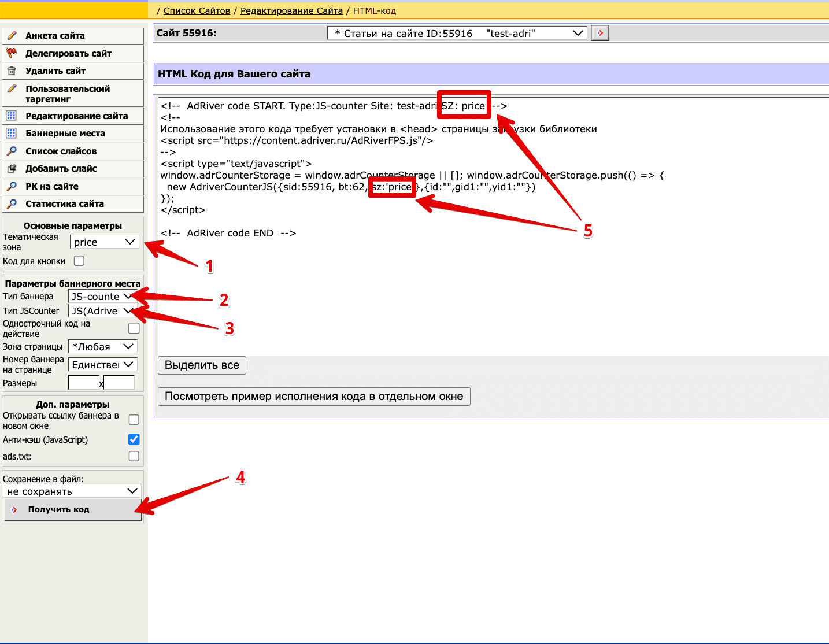Viewport: 829px width, 644px height.
Task: Follow the Список Сайтов breadcrumb link
Action: click(x=197, y=10)
